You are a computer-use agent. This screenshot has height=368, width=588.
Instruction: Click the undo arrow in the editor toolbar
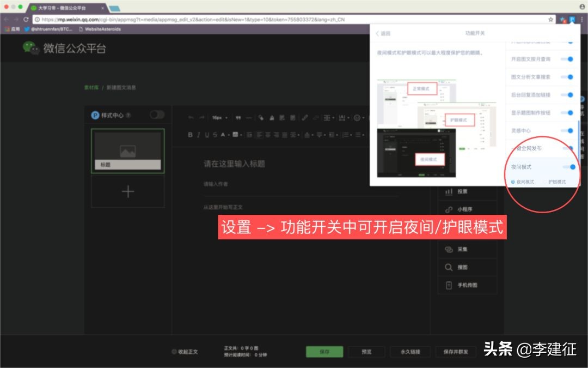pyautogui.click(x=190, y=117)
